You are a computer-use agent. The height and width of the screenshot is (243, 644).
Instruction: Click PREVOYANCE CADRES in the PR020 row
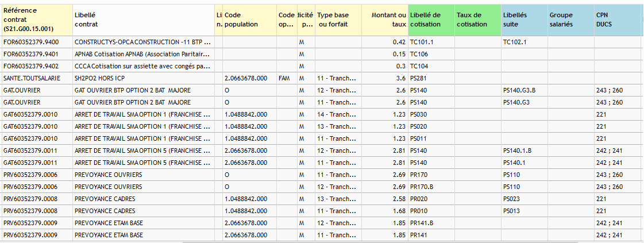click(x=144, y=199)
